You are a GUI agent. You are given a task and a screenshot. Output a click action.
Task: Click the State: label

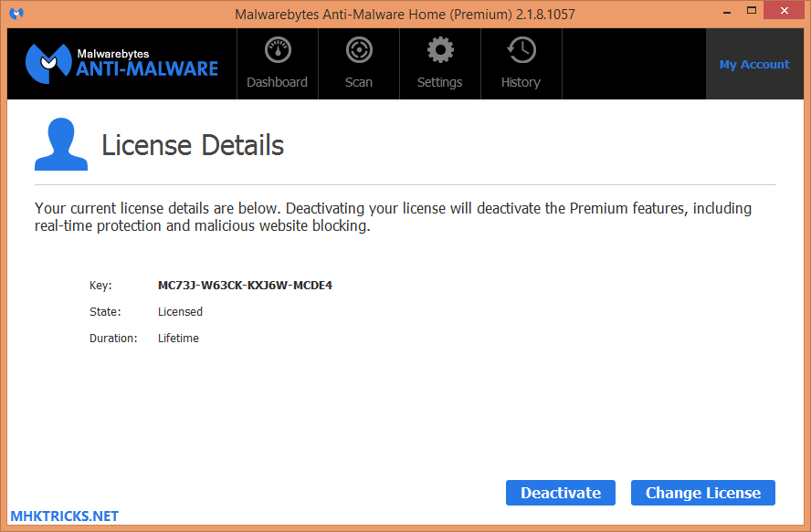pyautogui.click(x=105, y=312)
